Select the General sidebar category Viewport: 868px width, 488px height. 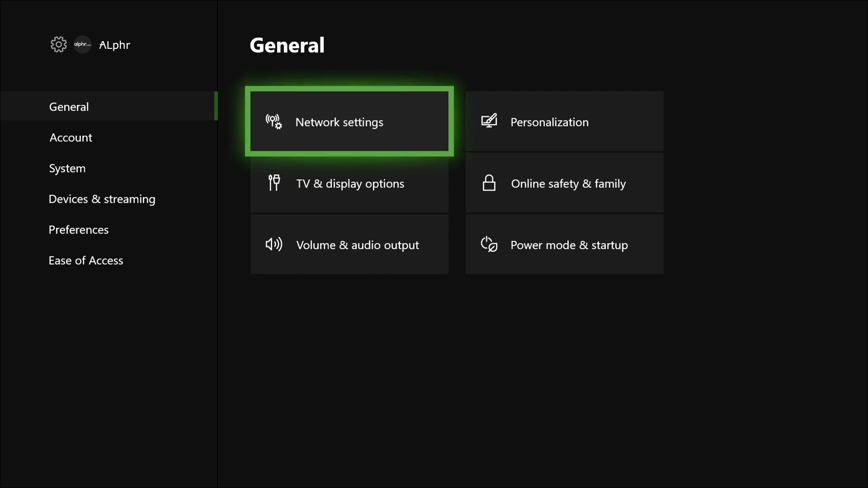[x=69, y=107]
